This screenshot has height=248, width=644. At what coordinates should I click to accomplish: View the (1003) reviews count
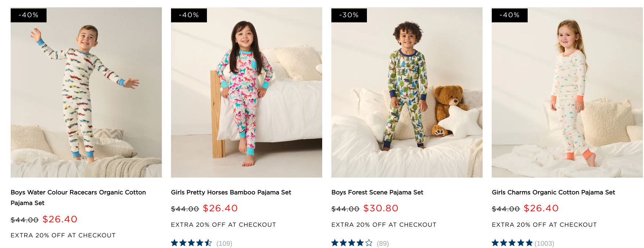(544, 243)
